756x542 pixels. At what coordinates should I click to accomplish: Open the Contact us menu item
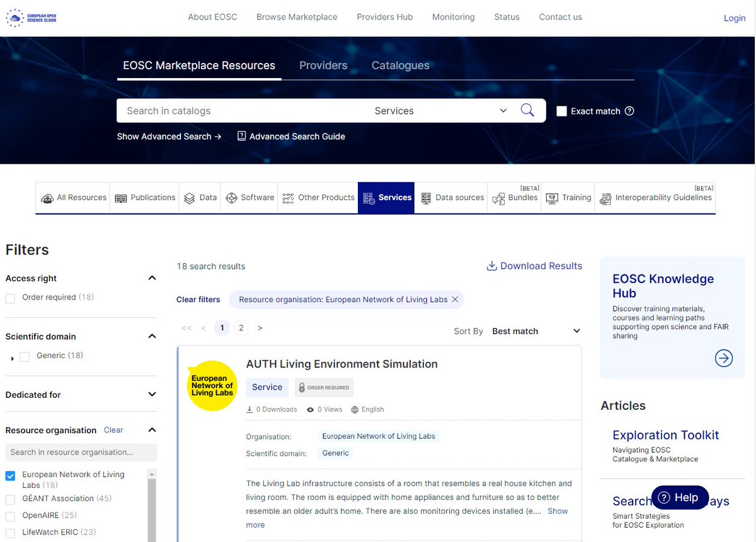561,17
